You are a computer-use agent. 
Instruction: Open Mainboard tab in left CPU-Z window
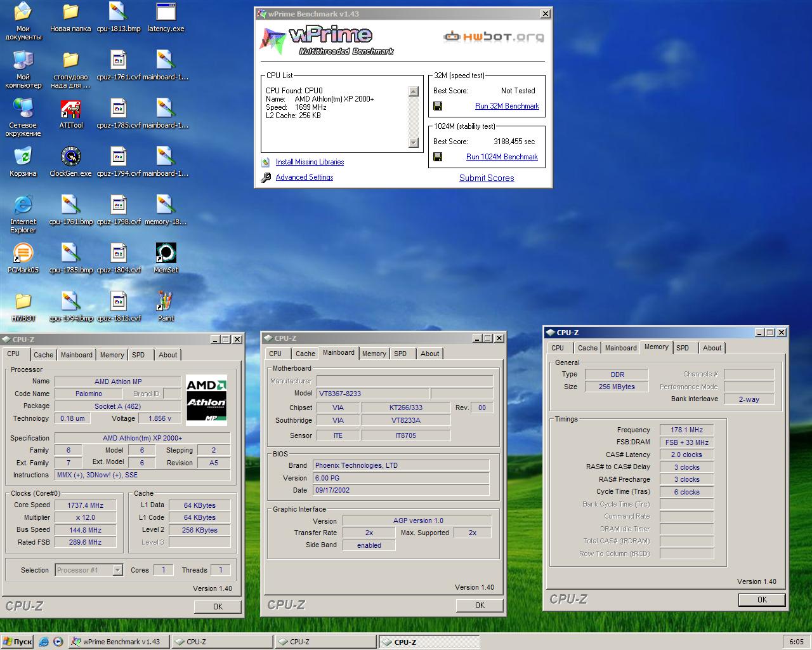[x=76, y=355]
